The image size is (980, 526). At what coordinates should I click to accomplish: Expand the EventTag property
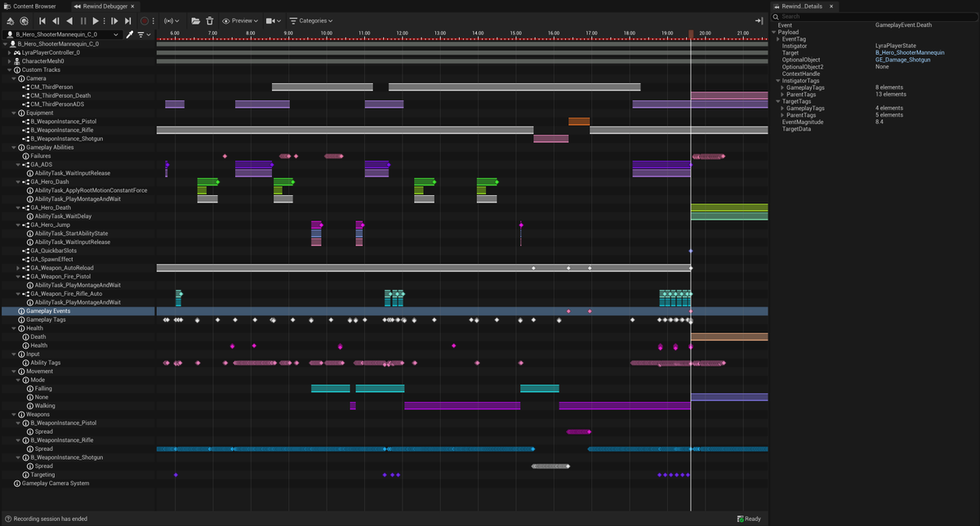(x=779, y=39)
